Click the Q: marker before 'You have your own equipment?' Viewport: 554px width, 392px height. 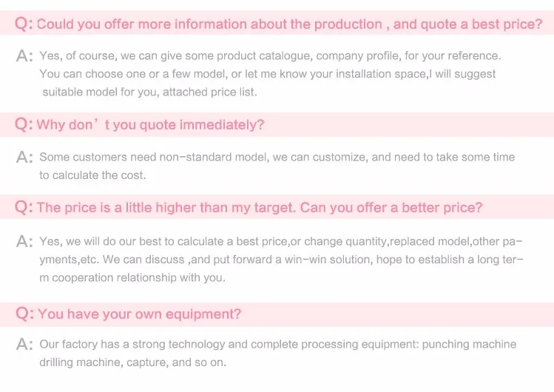tap(24, 314)
